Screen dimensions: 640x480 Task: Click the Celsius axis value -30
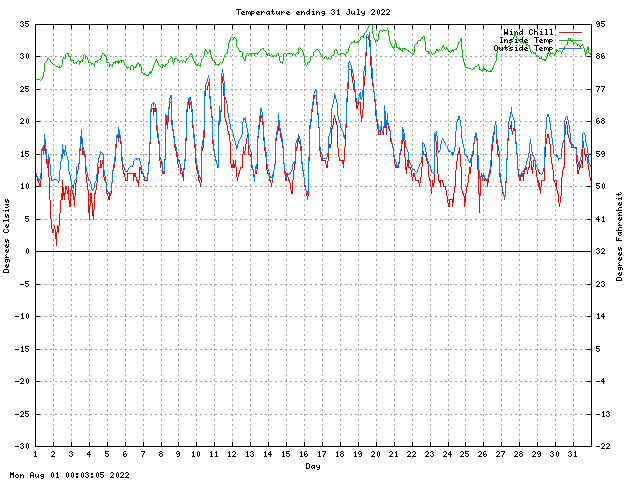22,446
